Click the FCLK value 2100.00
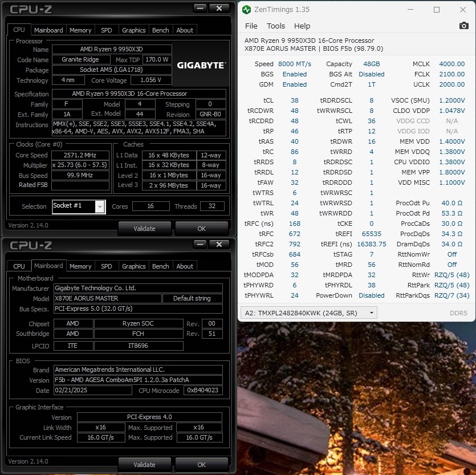476x475 pixels. pos(451,74)
